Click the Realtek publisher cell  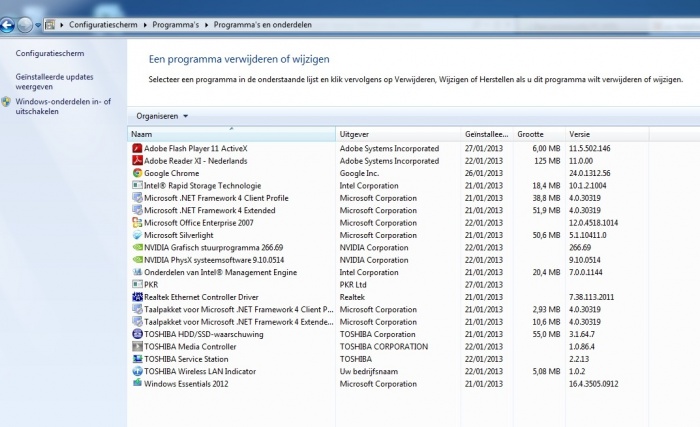tap(352, 297)
